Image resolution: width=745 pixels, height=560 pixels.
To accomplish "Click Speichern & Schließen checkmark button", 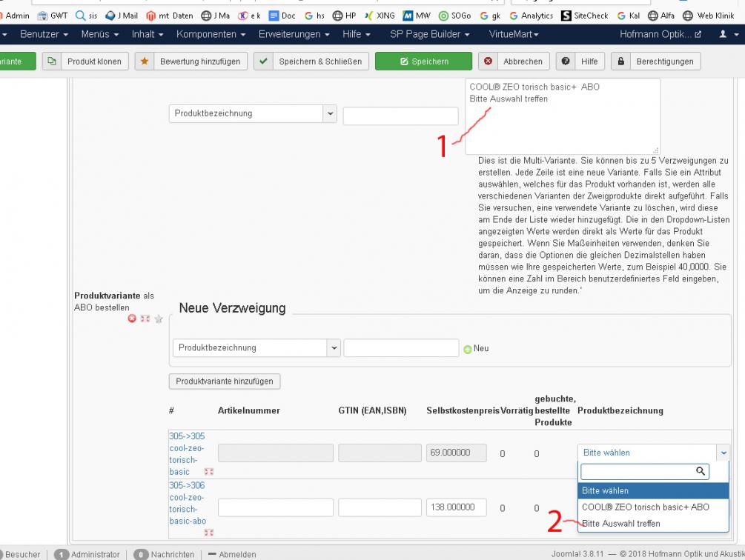I will (311, 61).
